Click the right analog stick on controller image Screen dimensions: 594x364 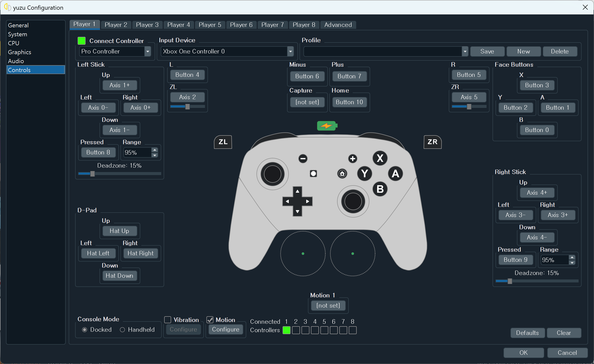(x=353, y=201)
